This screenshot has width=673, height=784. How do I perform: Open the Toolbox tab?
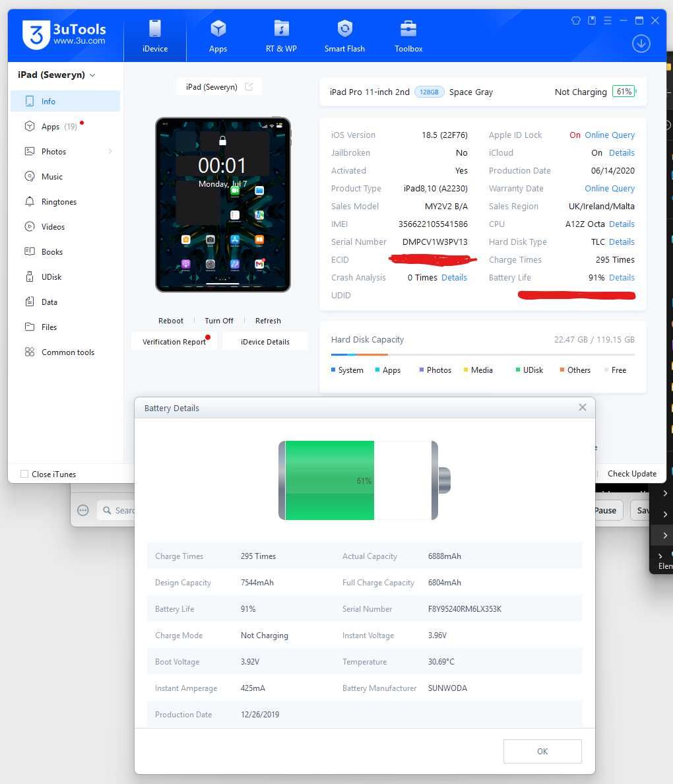point(408,36)
